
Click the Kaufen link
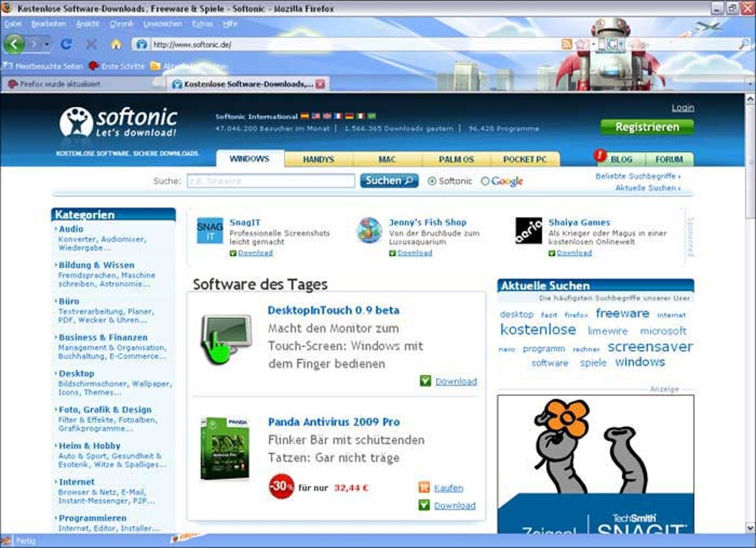point(448,488)
